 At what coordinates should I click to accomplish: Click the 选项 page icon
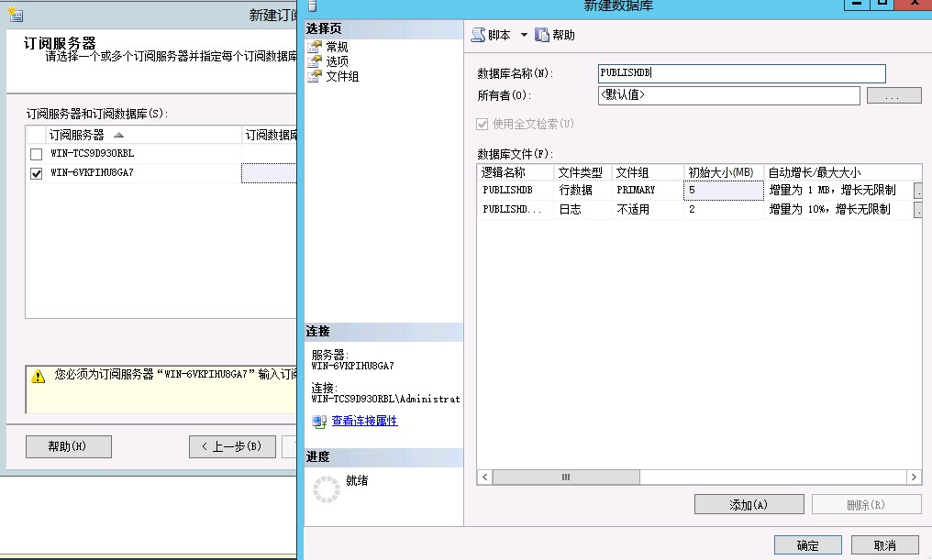click(x=316, y=61)
